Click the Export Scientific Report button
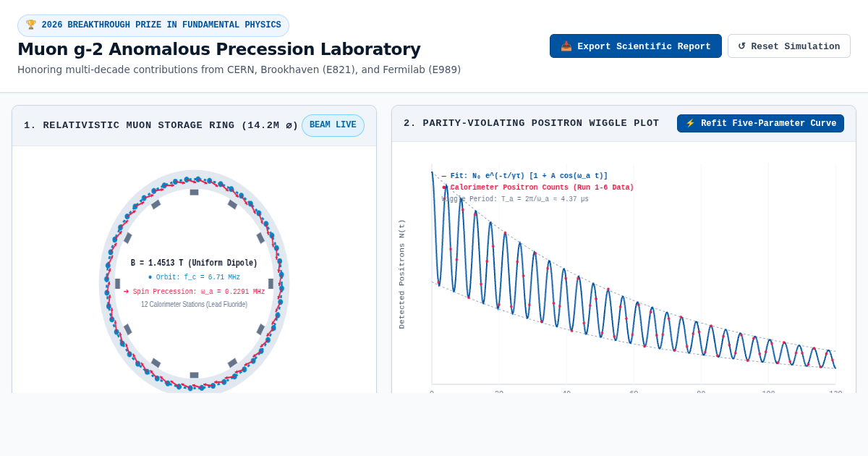Image resolution: width=868 pixels, height=456 pixels. point(635,46)
